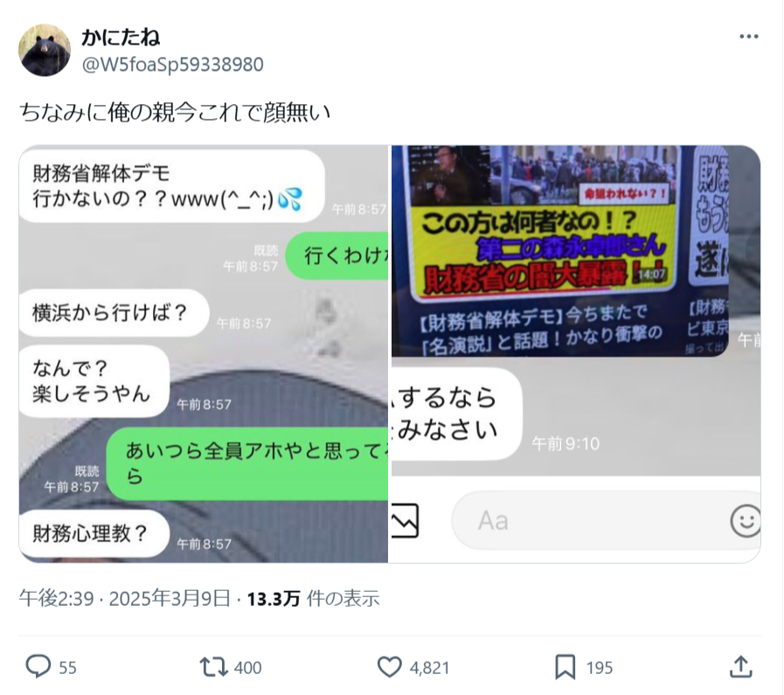Image resolution: width=784 pixels, height=695 pixels.
Task: Click the post timestamp 午後2:39 2025年3月9日
Action: (125, 598)
